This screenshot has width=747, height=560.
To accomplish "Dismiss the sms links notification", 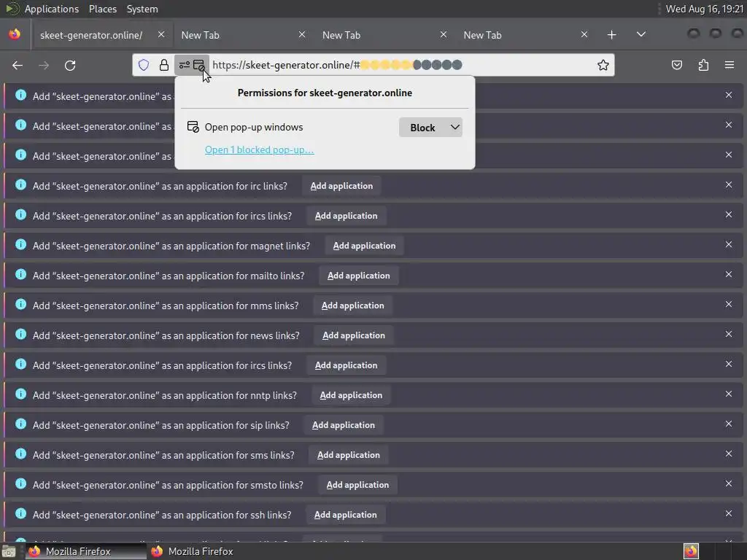I will (729, 454).
